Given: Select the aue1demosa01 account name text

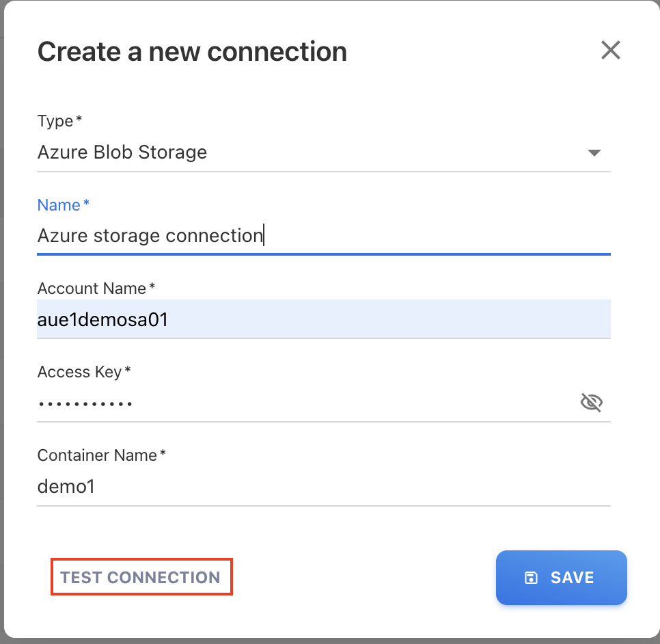Looking at the screenshot, I should [102, 319].
